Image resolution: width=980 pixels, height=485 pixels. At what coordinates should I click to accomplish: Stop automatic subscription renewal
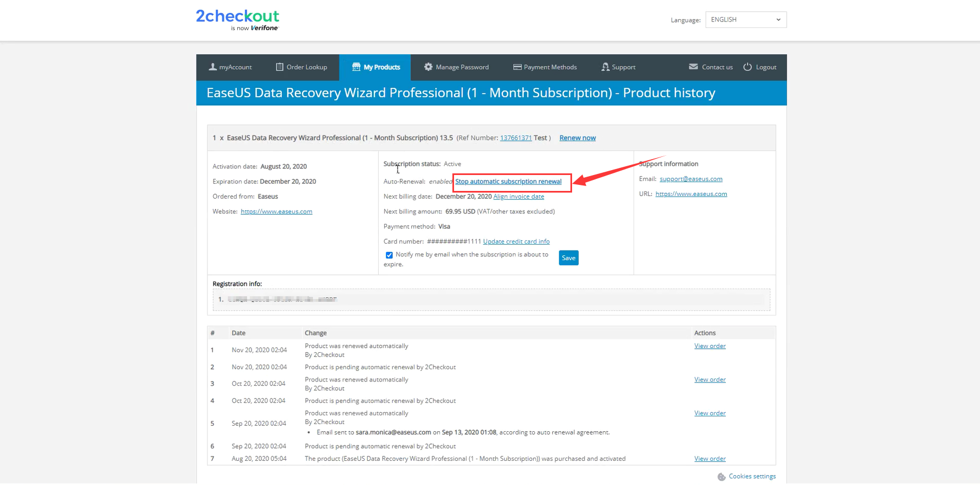click(x=508, y=182)
